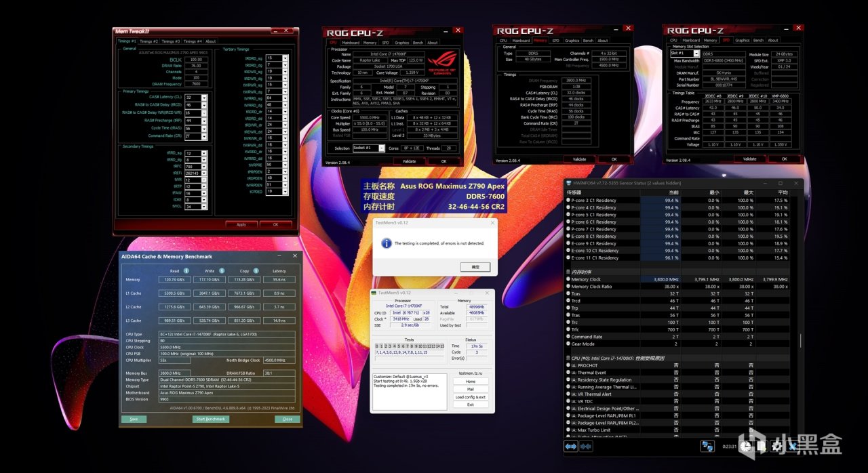This screenshot has height=473, width=868.
Task: Click HWiNFO network monitors icon
Action: coord(707,446)
